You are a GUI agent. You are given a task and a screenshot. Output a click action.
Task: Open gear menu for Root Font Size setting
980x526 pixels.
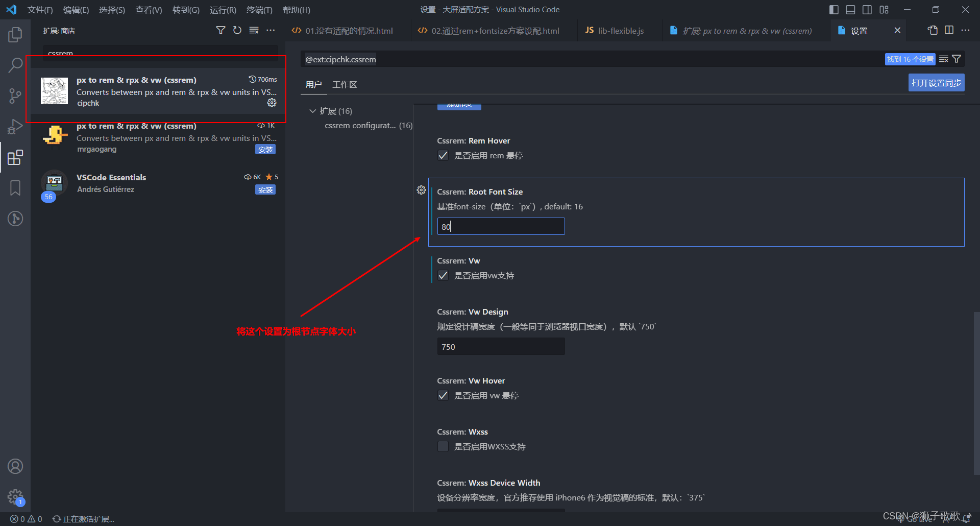(421, 190)
